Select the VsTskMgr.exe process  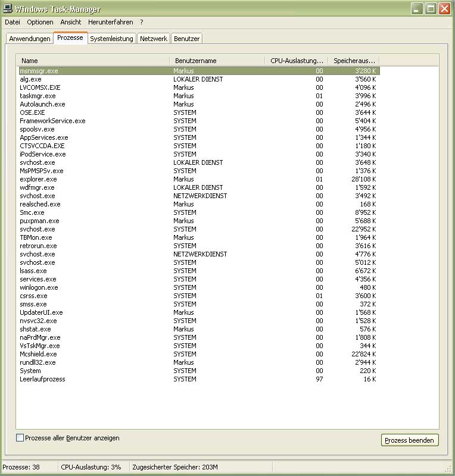tap(199, 346)
